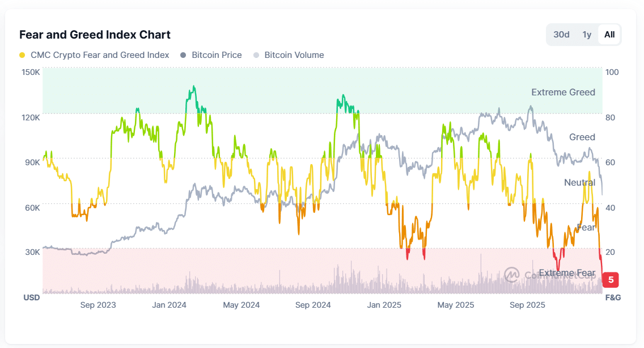644x348 pixels.
Task: Click the Extreme Fear zone label
Action: [x=567, y=272]
